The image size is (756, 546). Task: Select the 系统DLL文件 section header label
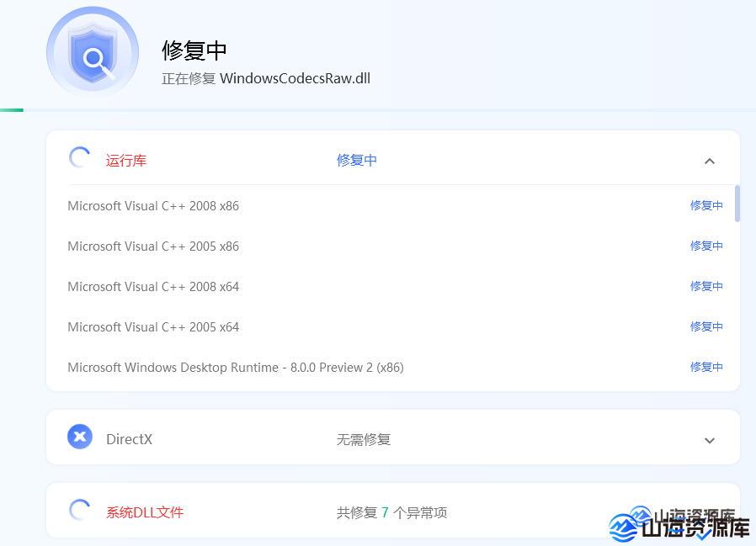pos(143,511)
